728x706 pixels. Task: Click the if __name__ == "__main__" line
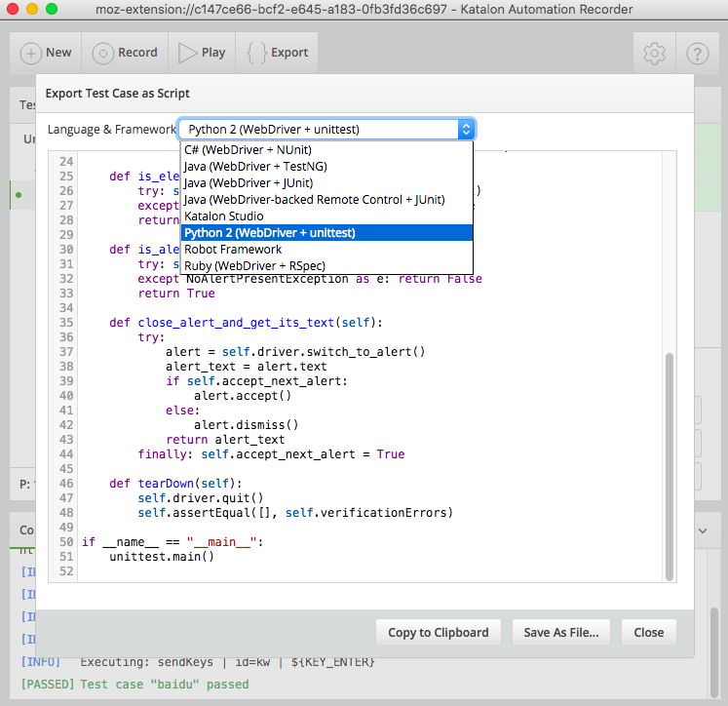[172, 542]
